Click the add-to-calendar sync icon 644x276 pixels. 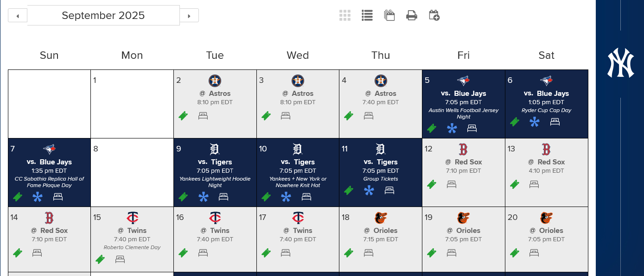click(x=434, y=15)
